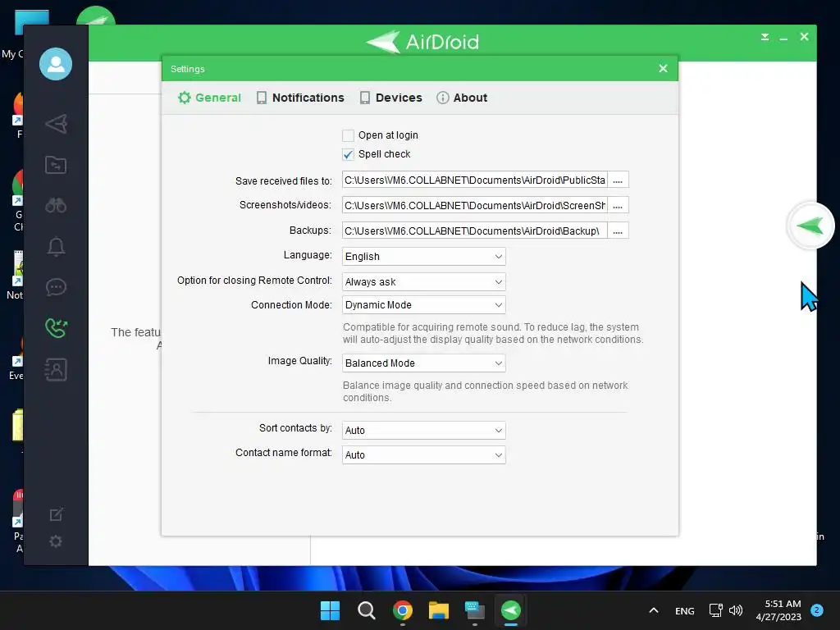Click the settings gear icon in sidebar
840x630 pixels.
56,541
